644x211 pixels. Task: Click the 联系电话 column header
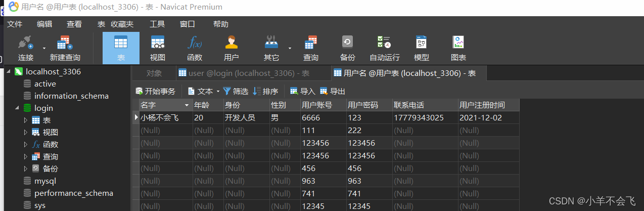425,105
